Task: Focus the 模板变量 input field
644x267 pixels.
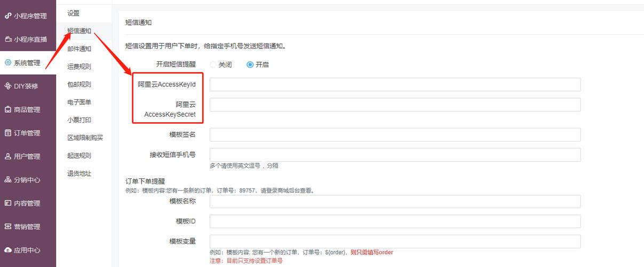Action: 395,241
